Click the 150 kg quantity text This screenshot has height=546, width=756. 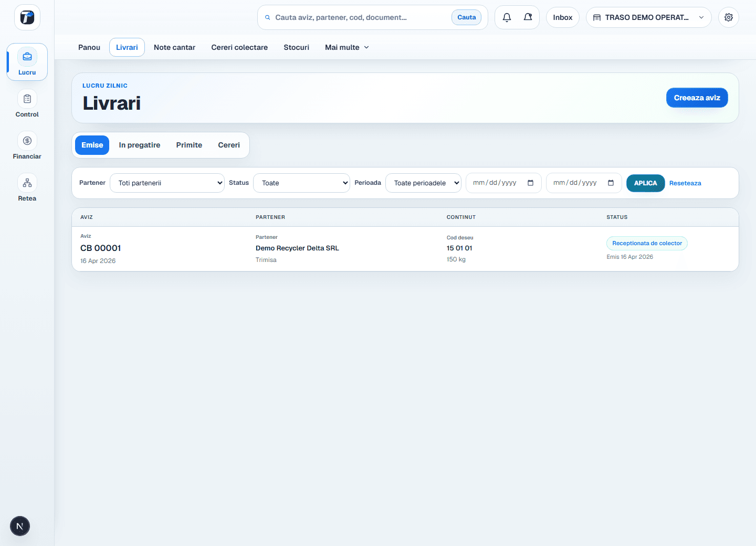coord(456,259)
